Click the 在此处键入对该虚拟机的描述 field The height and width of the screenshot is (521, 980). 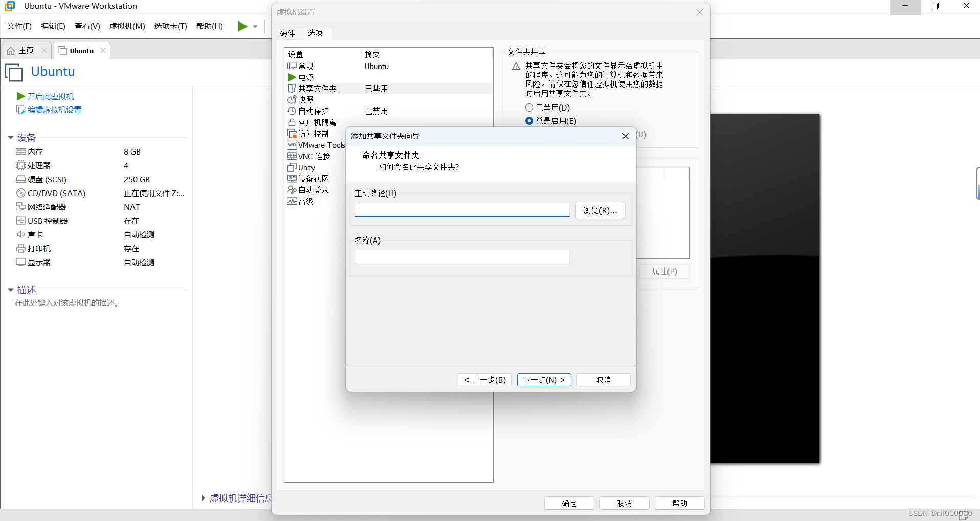pos(69,303)
